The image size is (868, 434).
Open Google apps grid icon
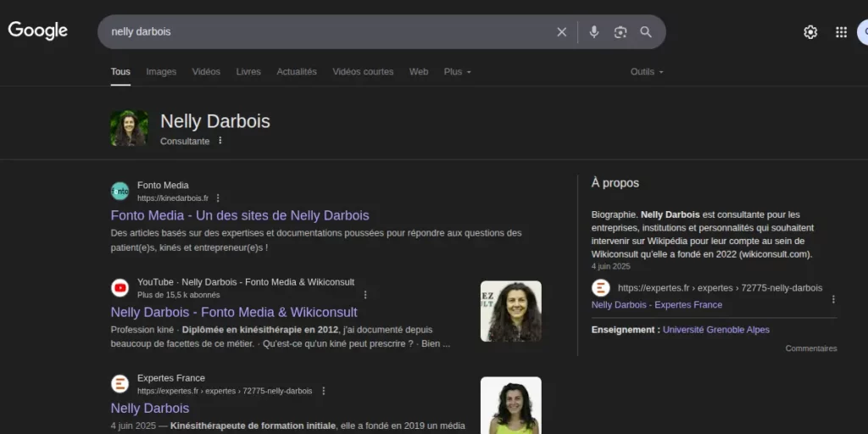[841, 32]
